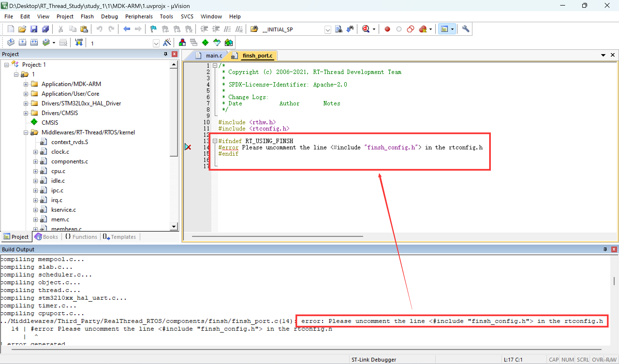The image size is (619, 364).
Task: Open the Peripherals menu
Action: click(x=139, y=16)
